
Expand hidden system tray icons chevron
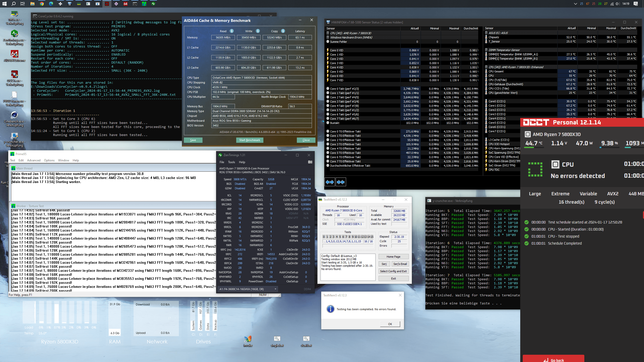click(x=575, y=4)
